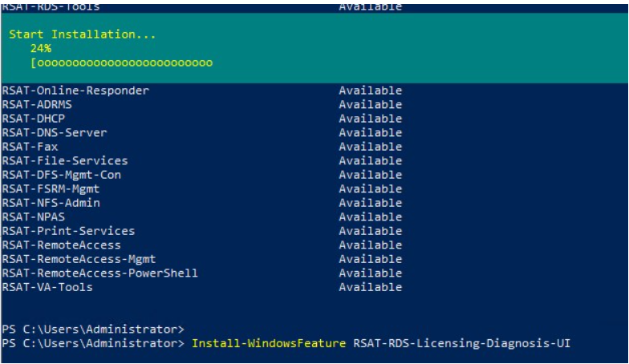Viewport: 629px width, 364px height.
Task: Click the empty PS C:\Users\Administrator> prompt line
Action: click(93, 329)
